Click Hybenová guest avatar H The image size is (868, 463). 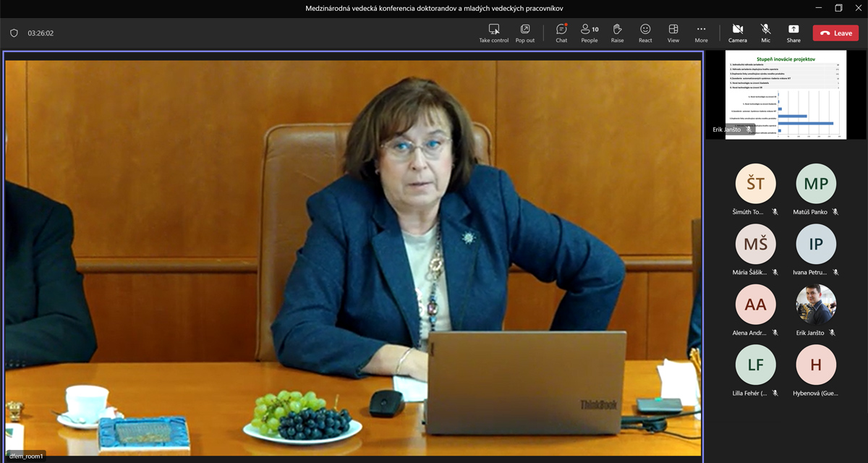tap(816, 365)
